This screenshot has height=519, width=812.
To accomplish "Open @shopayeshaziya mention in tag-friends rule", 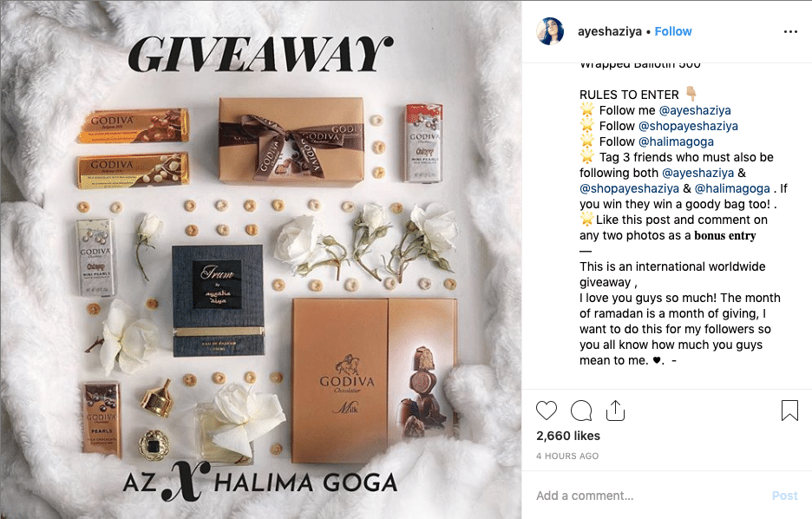I will click(x=629, y=188).
